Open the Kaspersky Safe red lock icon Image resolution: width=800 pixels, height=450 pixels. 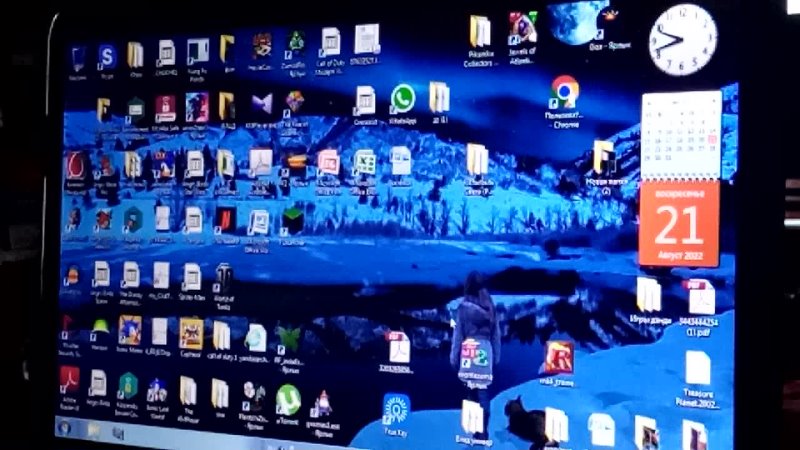click(165, 108)
